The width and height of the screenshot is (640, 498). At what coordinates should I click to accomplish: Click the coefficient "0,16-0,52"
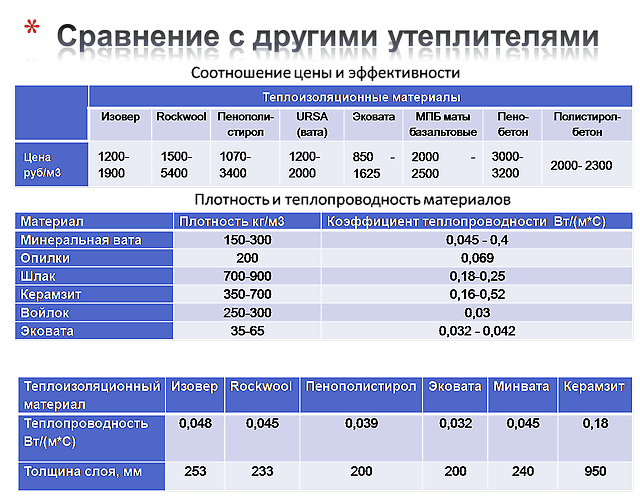click(x=477, y=294)
